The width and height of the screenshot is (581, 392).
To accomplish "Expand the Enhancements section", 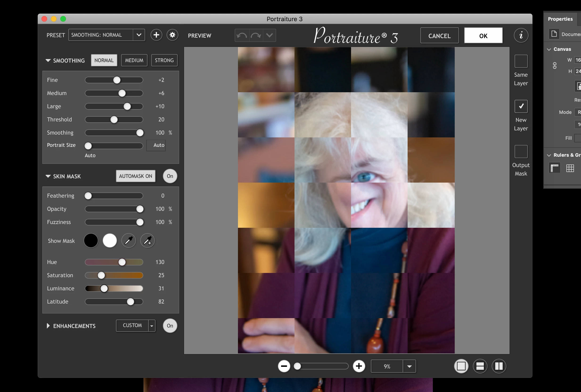I will tap(48, 326).
